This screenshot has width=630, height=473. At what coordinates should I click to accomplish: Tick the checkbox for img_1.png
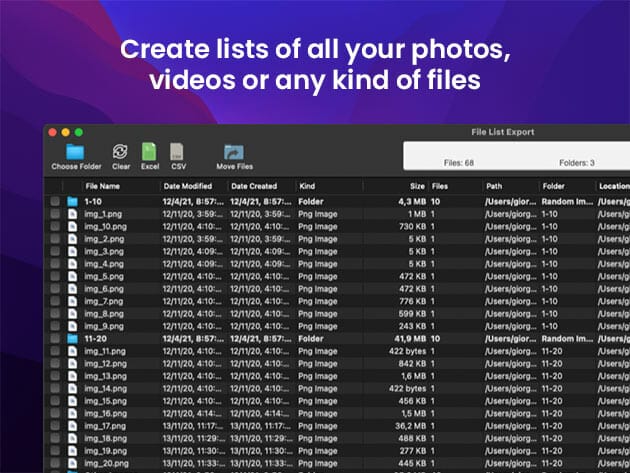(55, 214)
